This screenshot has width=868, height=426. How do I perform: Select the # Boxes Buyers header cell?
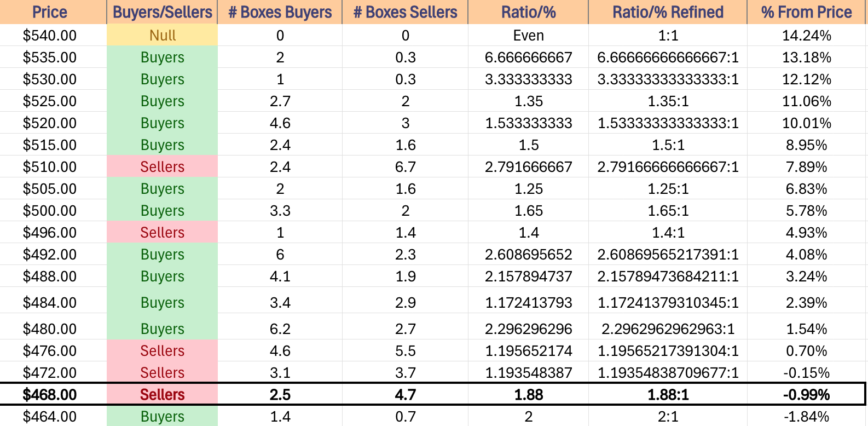[280, 12]
